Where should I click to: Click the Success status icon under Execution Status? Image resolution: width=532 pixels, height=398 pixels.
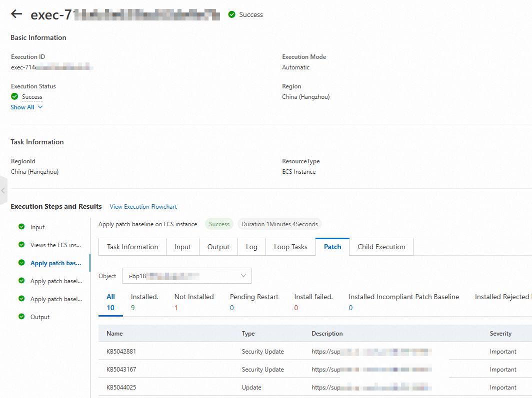(x=13, y=97)
